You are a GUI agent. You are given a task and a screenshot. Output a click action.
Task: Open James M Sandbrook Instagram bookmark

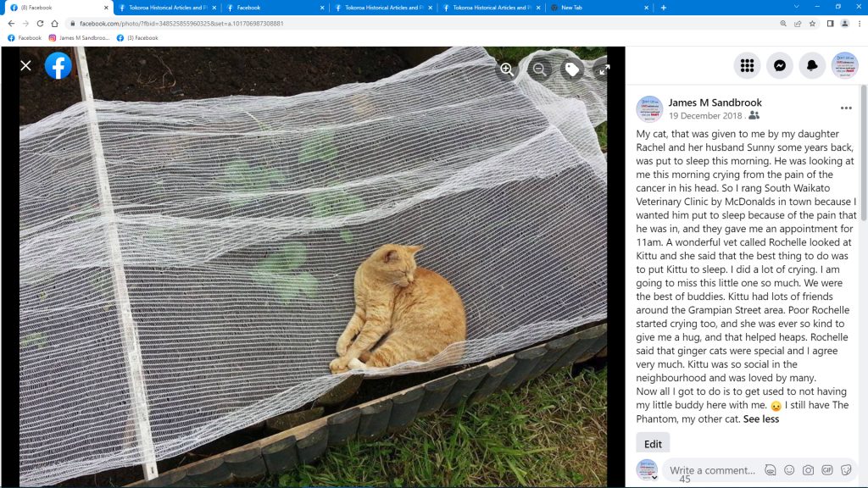[x=79, y=37]
